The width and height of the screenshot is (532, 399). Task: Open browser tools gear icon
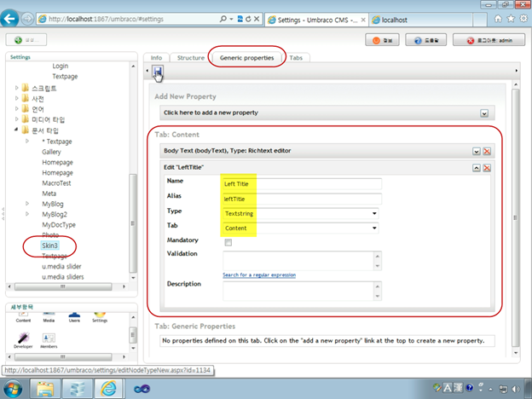pos(523,19)
